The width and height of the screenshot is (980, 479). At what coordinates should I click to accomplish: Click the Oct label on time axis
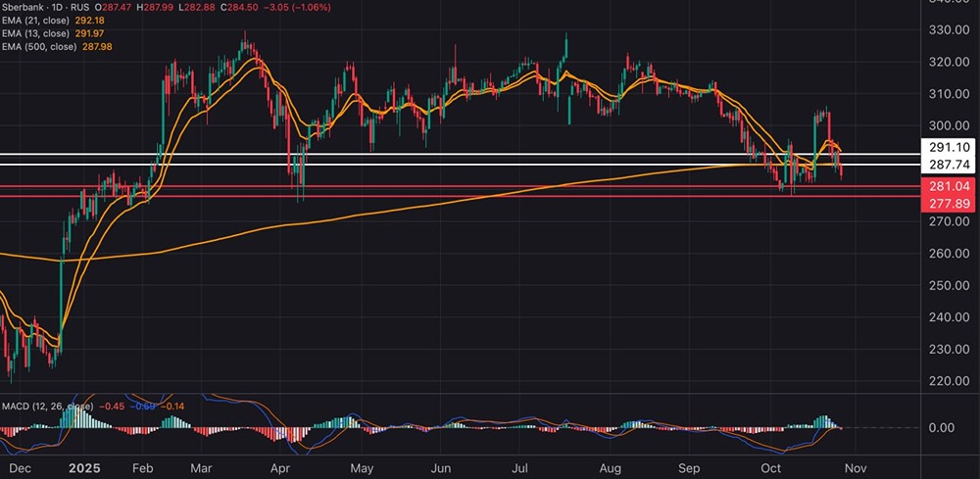click(772, 468)
